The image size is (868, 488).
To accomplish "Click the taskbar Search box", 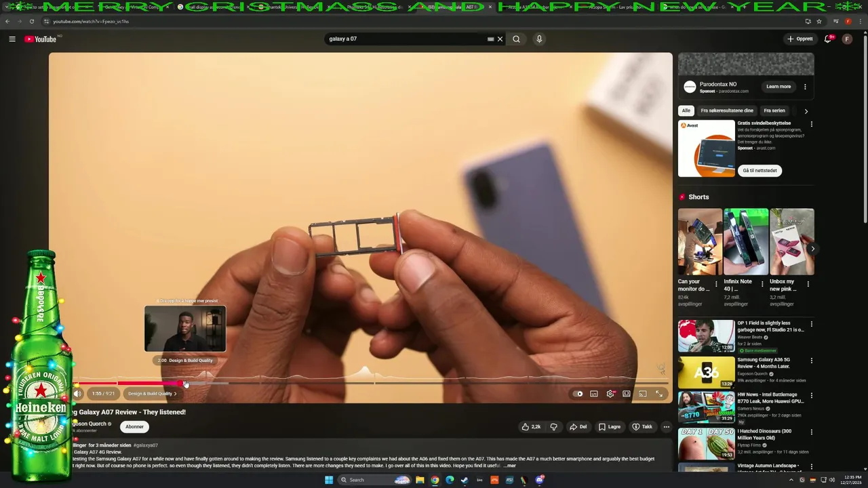I will point(374,480).
